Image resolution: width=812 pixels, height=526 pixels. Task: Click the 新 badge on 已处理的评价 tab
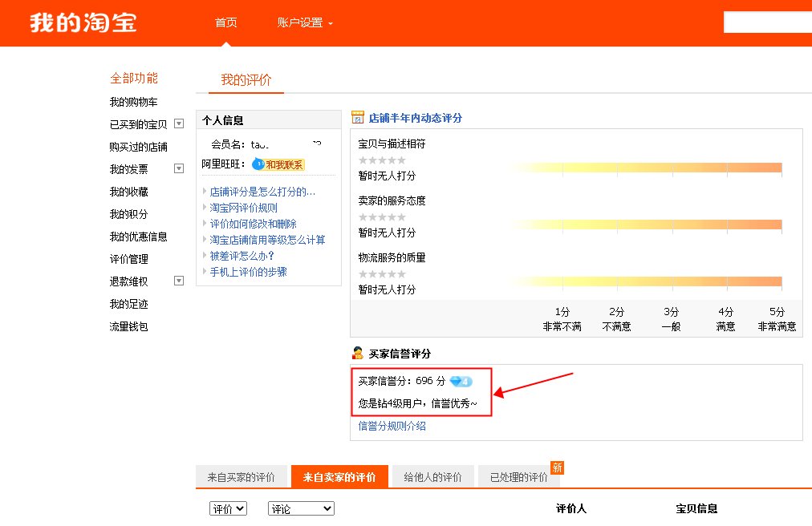tap(558, 467)
